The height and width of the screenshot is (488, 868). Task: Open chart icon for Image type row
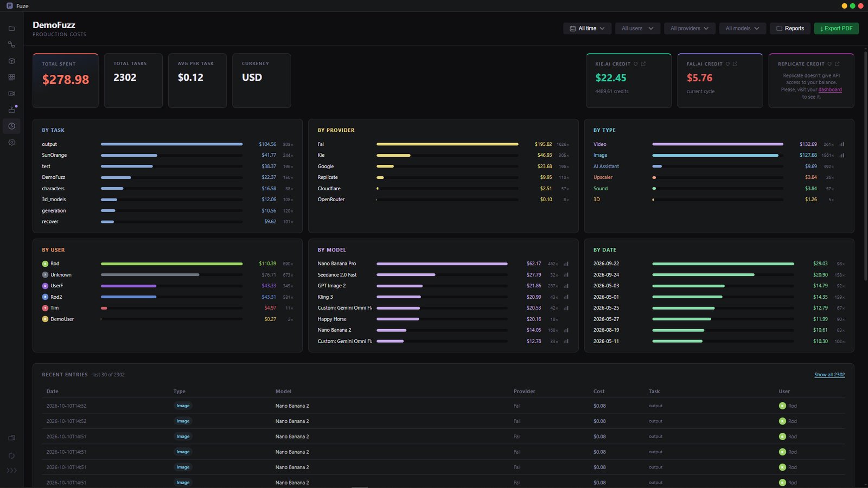(842, 155)
